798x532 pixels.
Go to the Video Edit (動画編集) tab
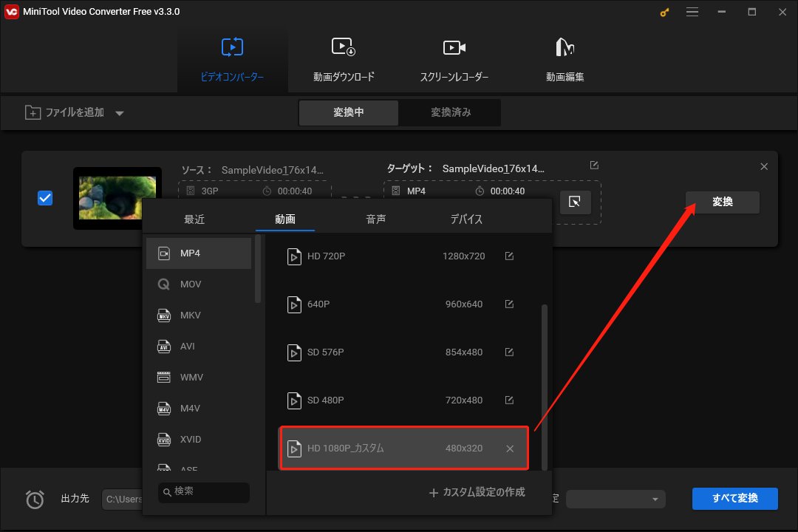[x=565, y=60]
